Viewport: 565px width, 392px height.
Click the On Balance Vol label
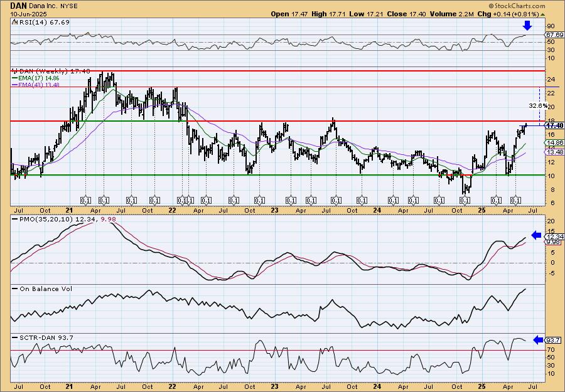tap(45, 289)
